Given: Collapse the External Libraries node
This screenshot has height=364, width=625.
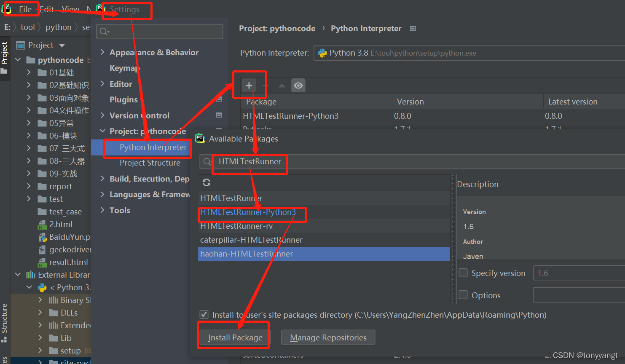Looking at the screenshot, I should [x=18, y=275].
